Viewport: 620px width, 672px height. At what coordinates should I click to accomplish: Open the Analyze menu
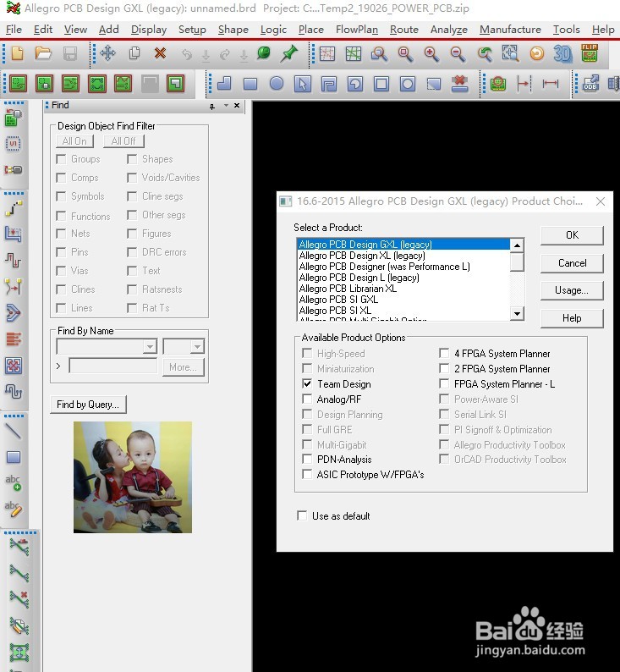click(x=449, y=30)
